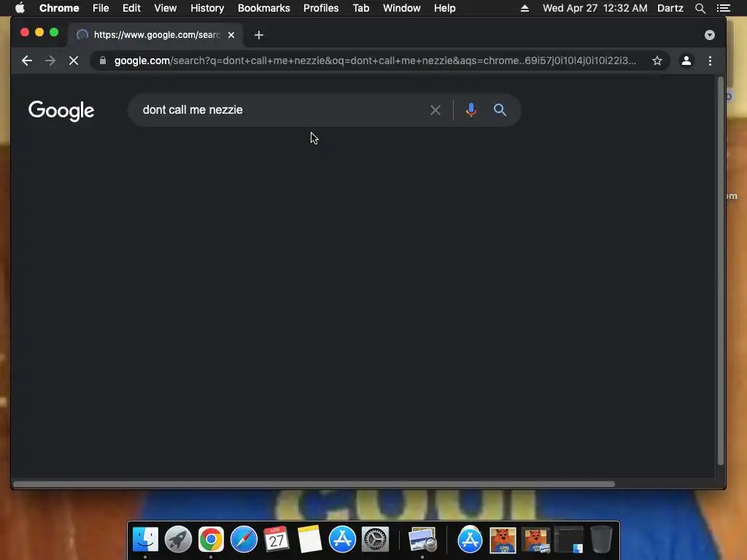Open the File menu
This screenshot has height=560, width=747.
(101, 8)
